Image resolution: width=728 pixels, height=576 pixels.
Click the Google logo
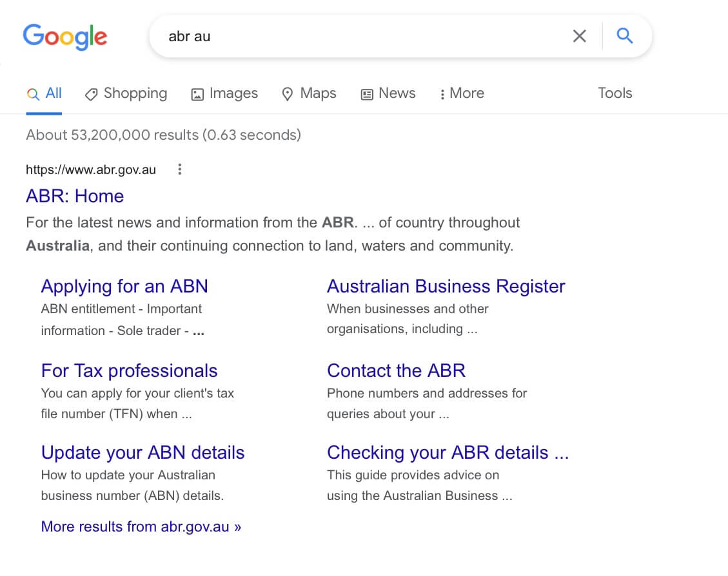[x=65, y=37]
